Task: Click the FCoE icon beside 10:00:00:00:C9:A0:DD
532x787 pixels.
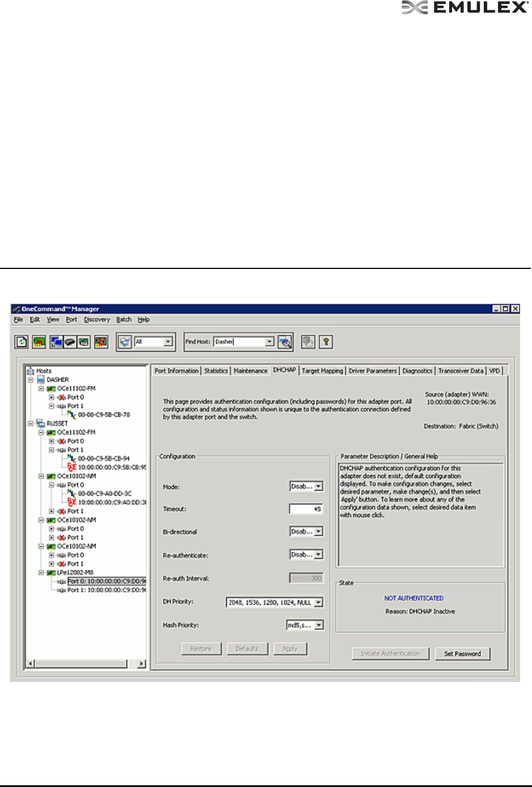Action: click(72, 502)
